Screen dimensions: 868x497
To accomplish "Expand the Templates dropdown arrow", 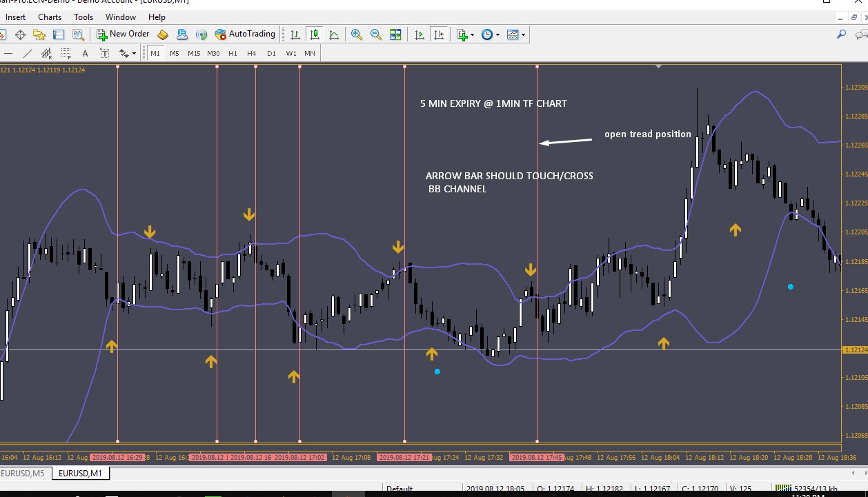I will pos(523,34).
